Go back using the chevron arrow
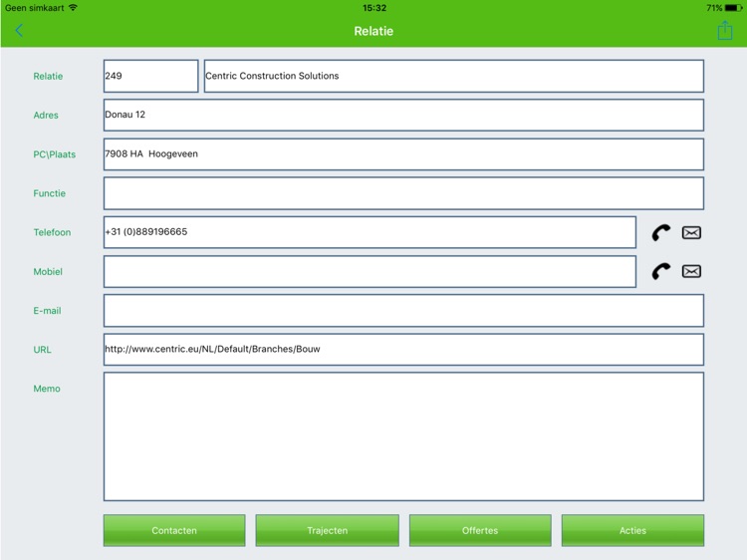The width and height of the screenshot is (747, 560). 19,31
